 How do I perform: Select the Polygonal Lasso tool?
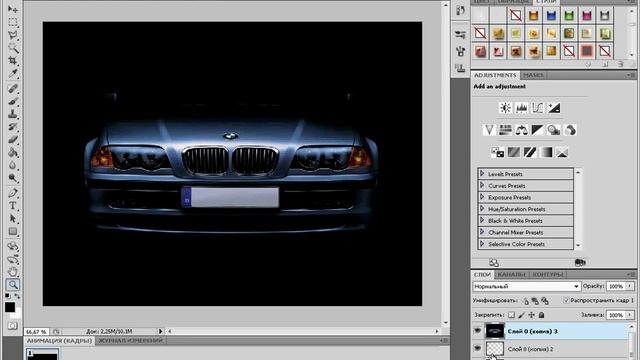click(x=13, y=35)
